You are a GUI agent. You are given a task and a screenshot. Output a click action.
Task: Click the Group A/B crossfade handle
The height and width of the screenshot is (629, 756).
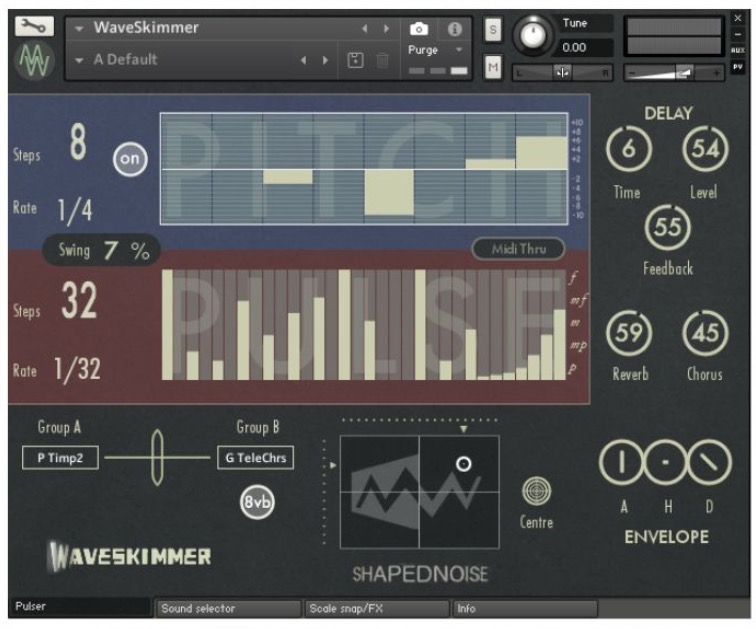tap(157, 457)
